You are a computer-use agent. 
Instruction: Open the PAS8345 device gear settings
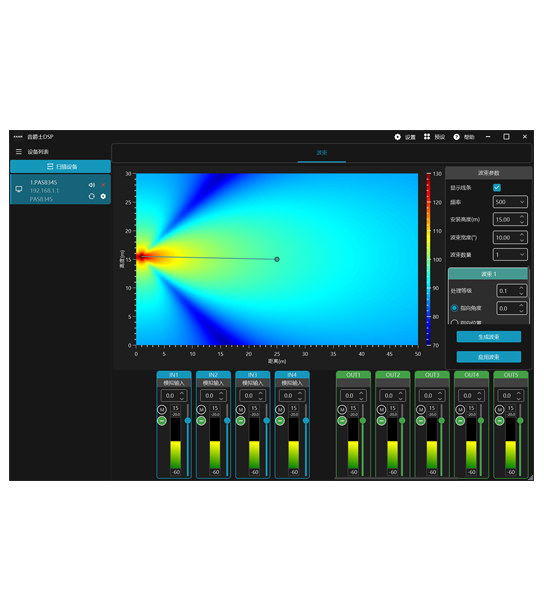point(103,196)
